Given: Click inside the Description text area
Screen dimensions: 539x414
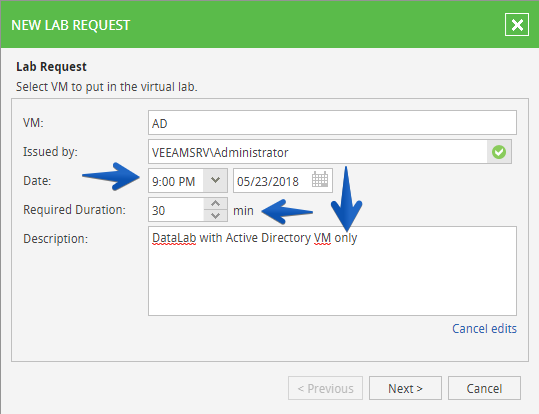Looking at the screenshot, I should [332, 271].
